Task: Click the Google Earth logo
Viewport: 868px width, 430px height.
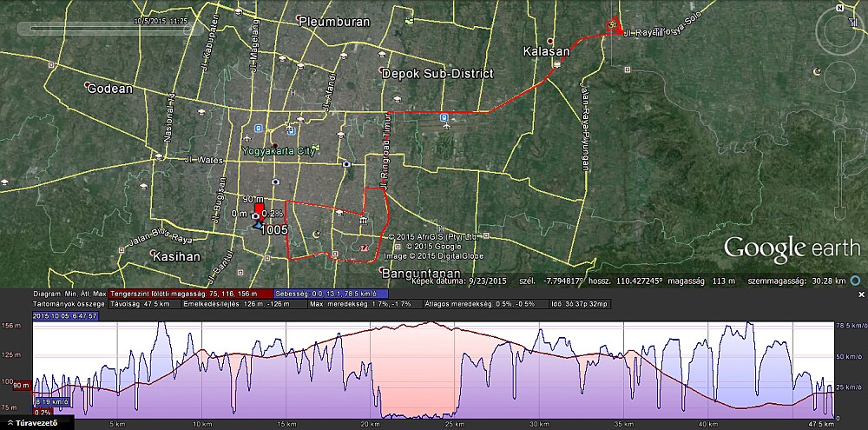Action: click(x=792, y=248)
